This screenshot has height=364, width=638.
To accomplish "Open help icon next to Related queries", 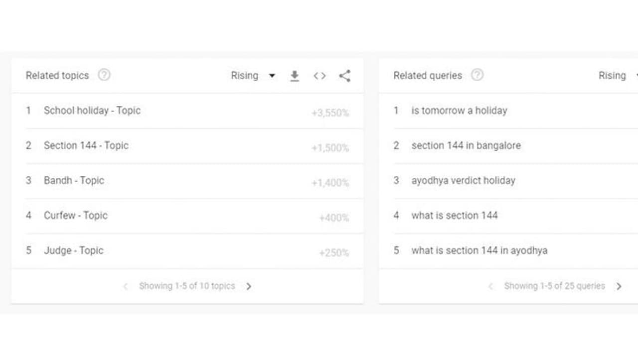I will pyautogui.click(x=477, y=75).
